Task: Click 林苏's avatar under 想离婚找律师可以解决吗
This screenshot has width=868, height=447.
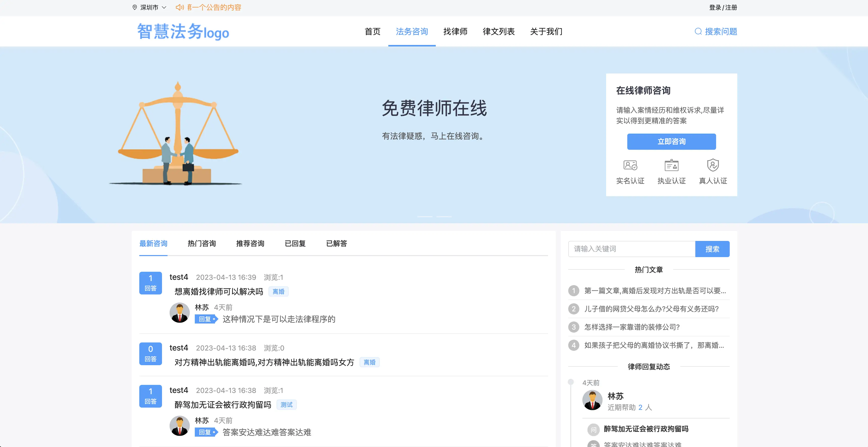Action: pos(179,312)
